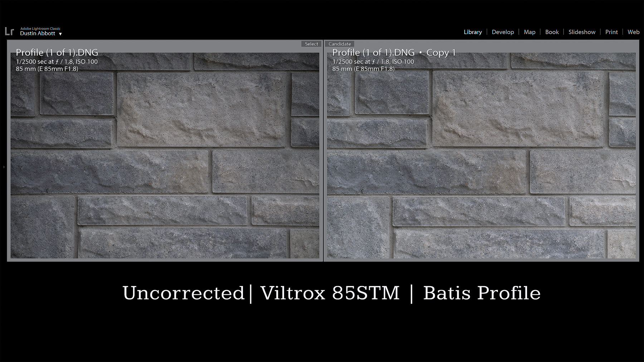This screenshot has height=362, width=644.
Task: Go to the Map module
Action: (x=530, y=32)
